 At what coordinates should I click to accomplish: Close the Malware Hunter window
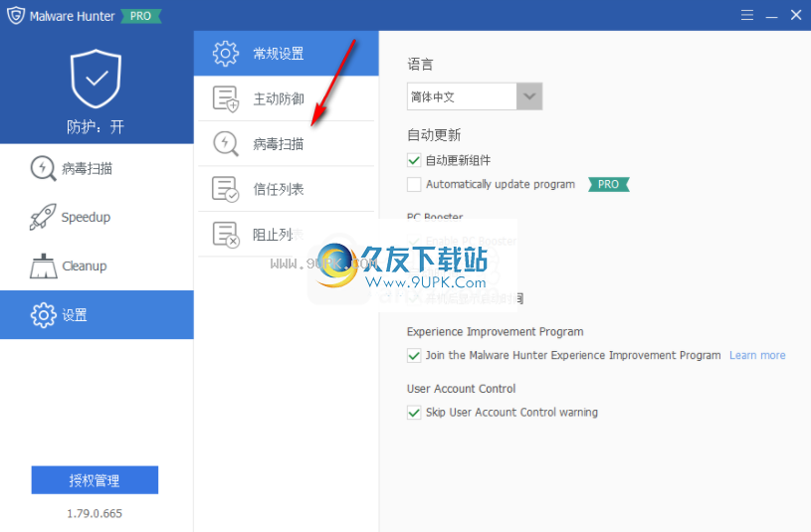coord(796,15)
